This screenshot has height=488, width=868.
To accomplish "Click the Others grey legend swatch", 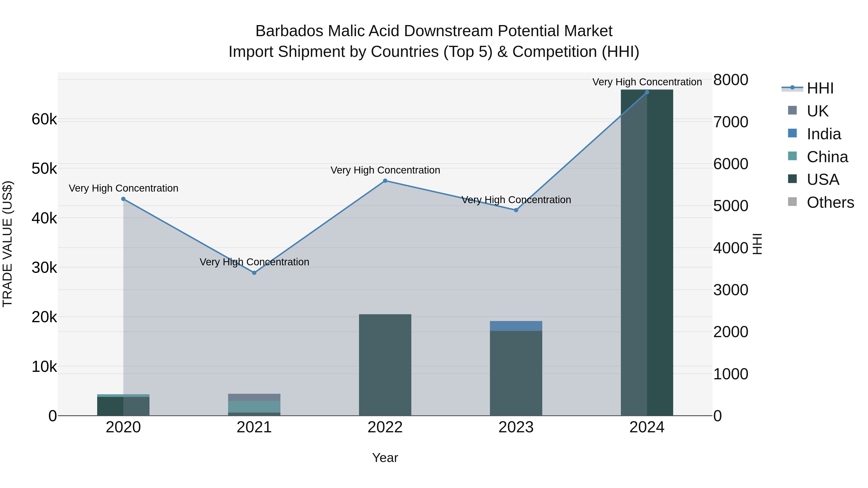I will (x=793, y=202).
